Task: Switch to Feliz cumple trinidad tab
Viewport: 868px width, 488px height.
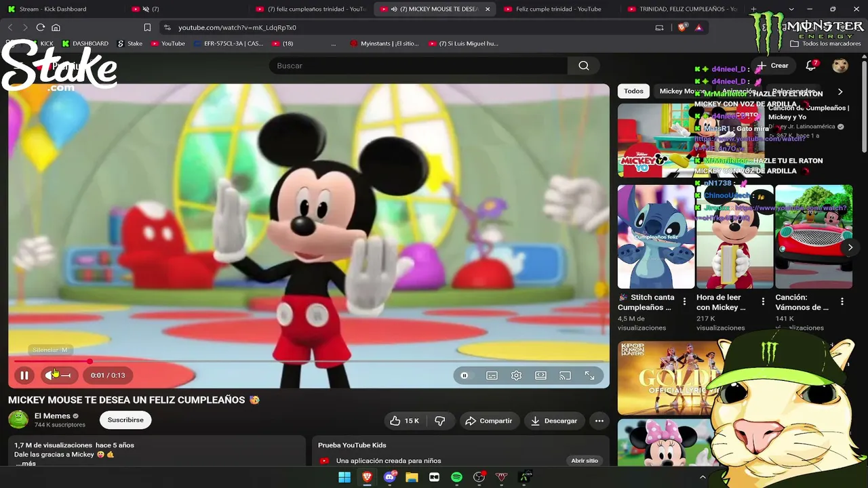Action: click(557, 9)
